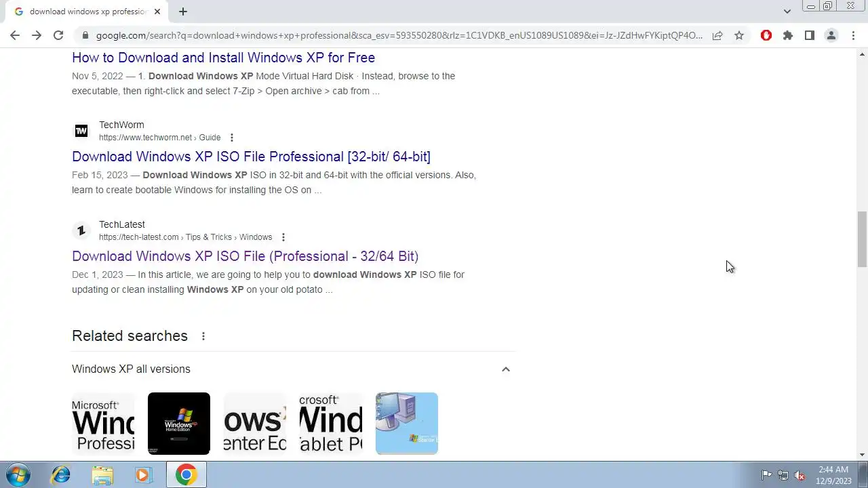This screenshot has height=488, width=868.
Task: Click the TechWorm favicon
Action: [81, 131]
